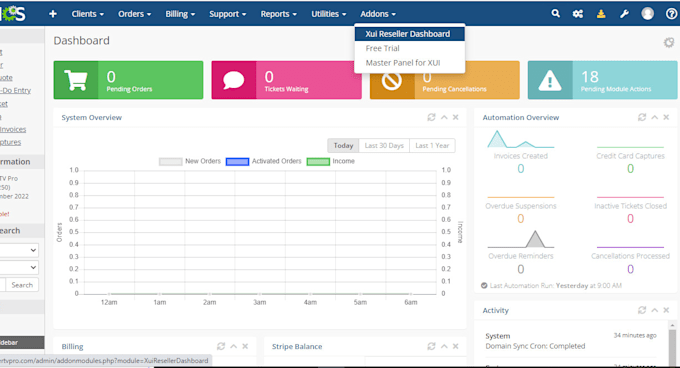Open the Utilities dropdown menu
This screenshot has width=680, height=368.
[x=329, y=14]
